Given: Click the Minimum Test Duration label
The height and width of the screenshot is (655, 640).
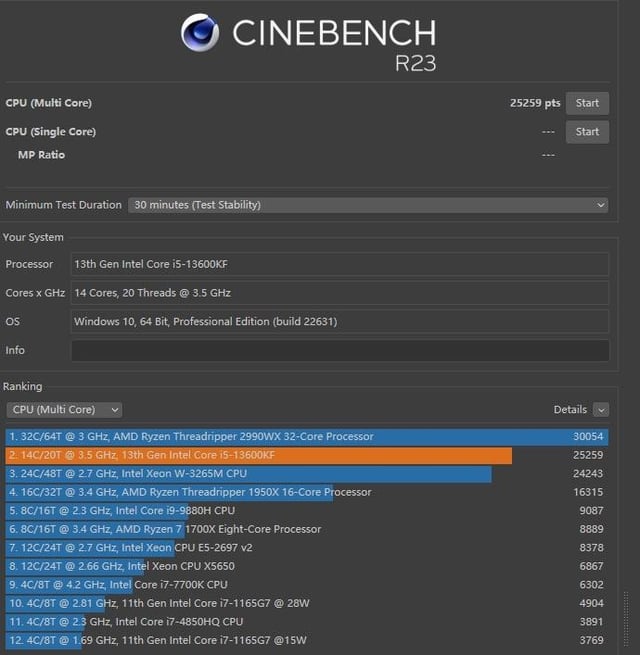Looking at the screenshot, I should click(x=63, y=205).
